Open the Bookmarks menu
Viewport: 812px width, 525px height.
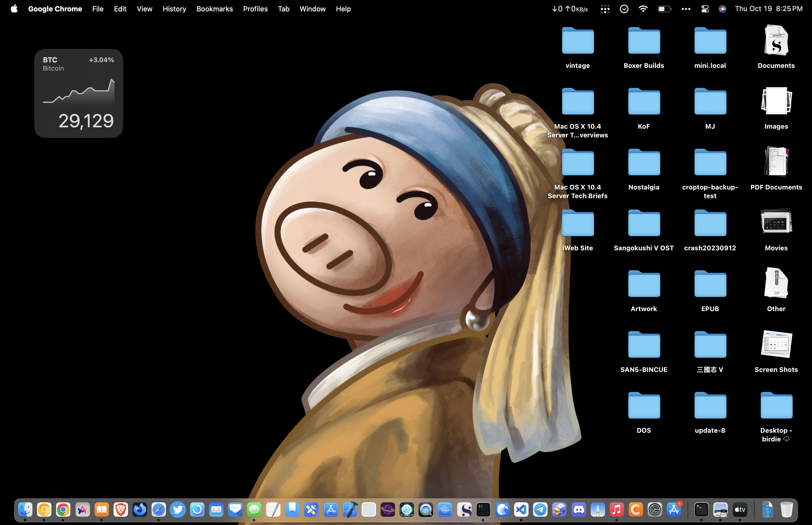(x=214, y=9)
